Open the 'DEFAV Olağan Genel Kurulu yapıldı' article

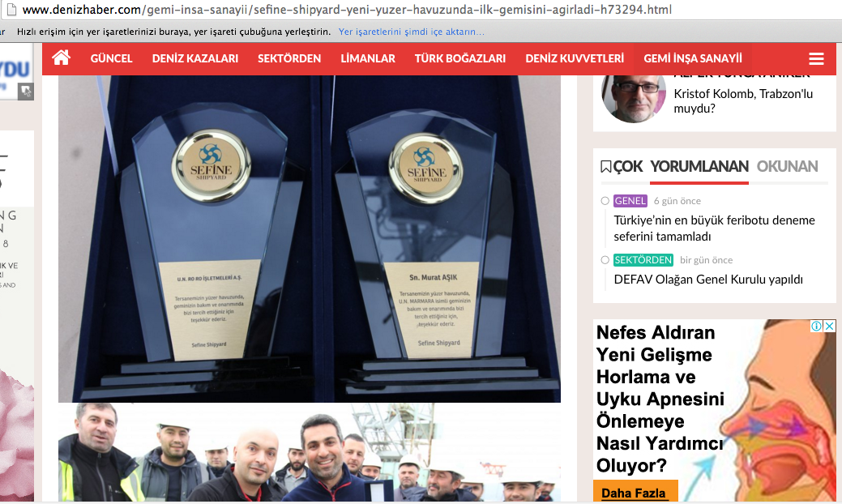point(708,279)
